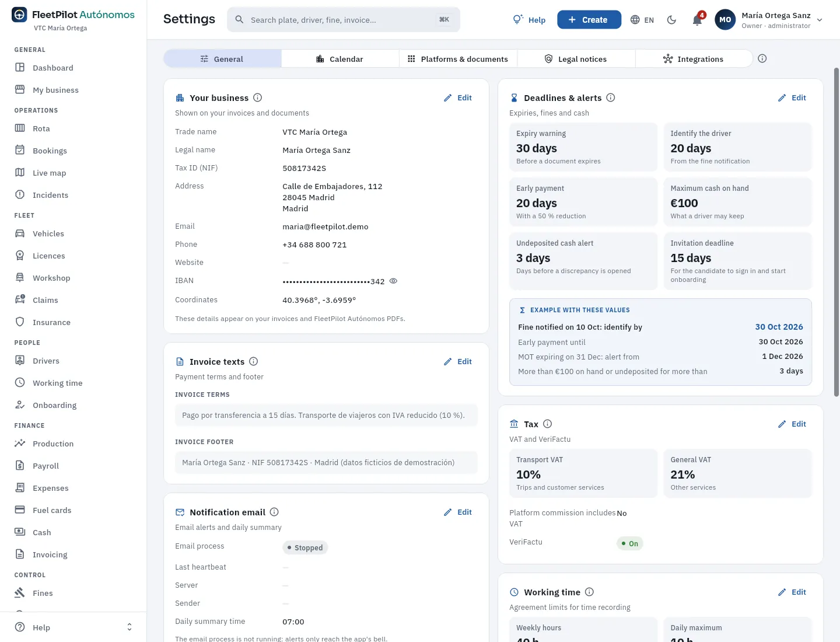Click the MO user avatar
The width and height of the screenshot is (840, 642).
click(725, 20)
